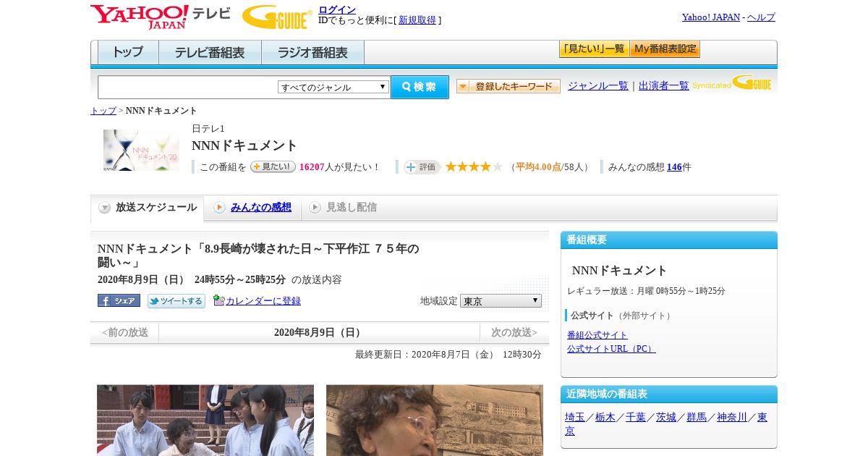Viewport: 868px width, 456px height.
Task: Open the ログイン link
Action: click(x=337, y=9)
